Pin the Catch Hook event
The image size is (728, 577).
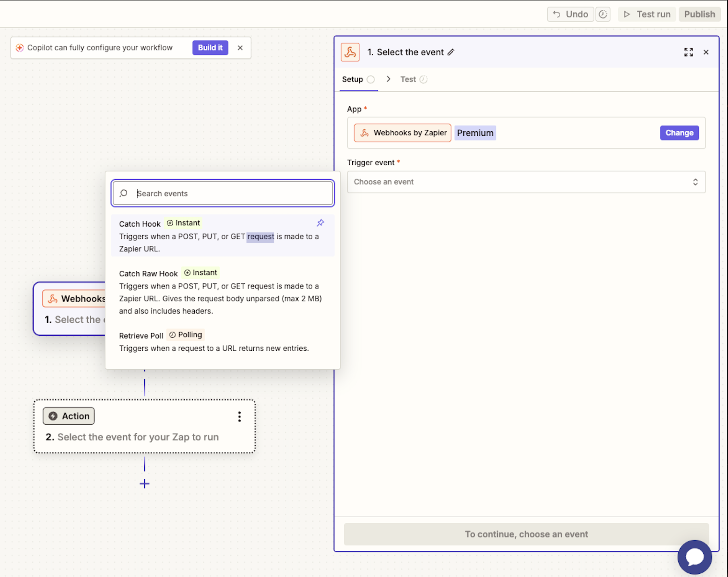320,223
